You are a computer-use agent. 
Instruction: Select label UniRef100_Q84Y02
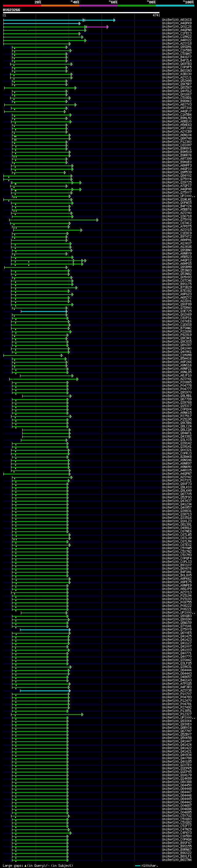coord(177,176)
